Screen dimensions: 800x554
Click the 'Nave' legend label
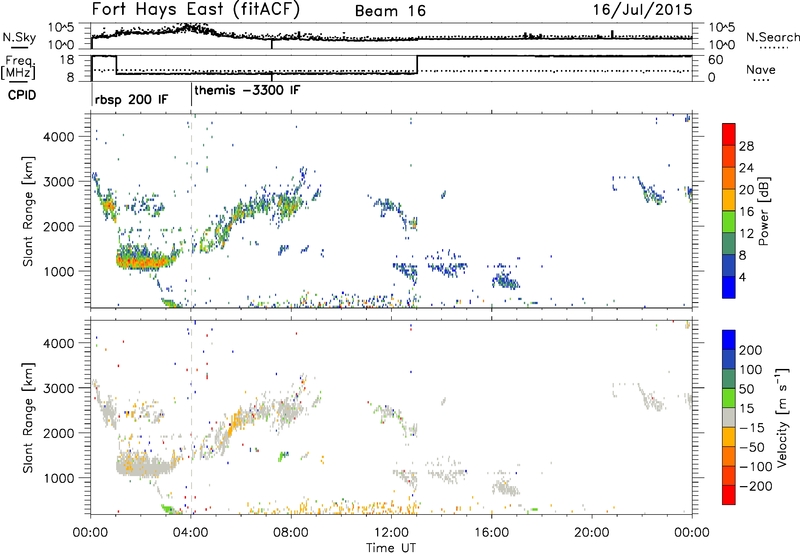(760, 69)
